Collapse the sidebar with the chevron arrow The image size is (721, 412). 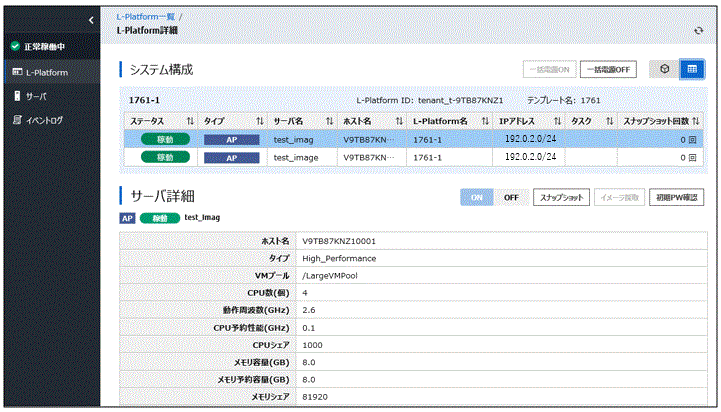(x=91, y=20)
